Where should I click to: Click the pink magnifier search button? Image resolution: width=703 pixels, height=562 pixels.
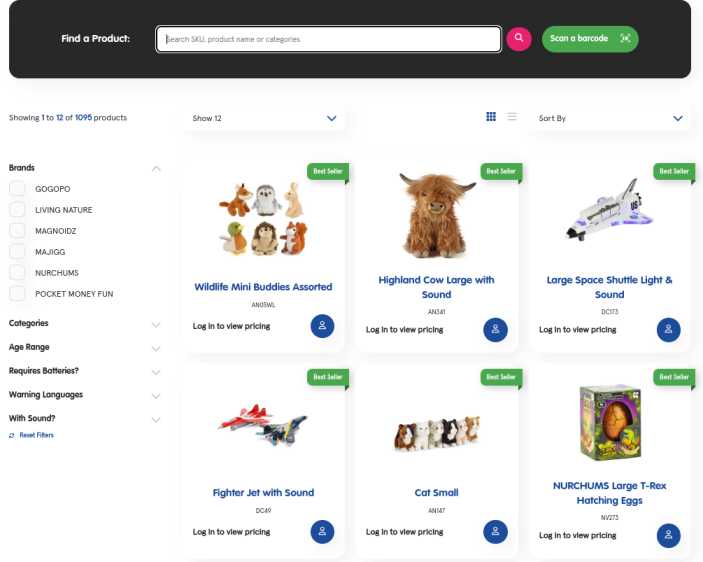click(x=518, y=38)
